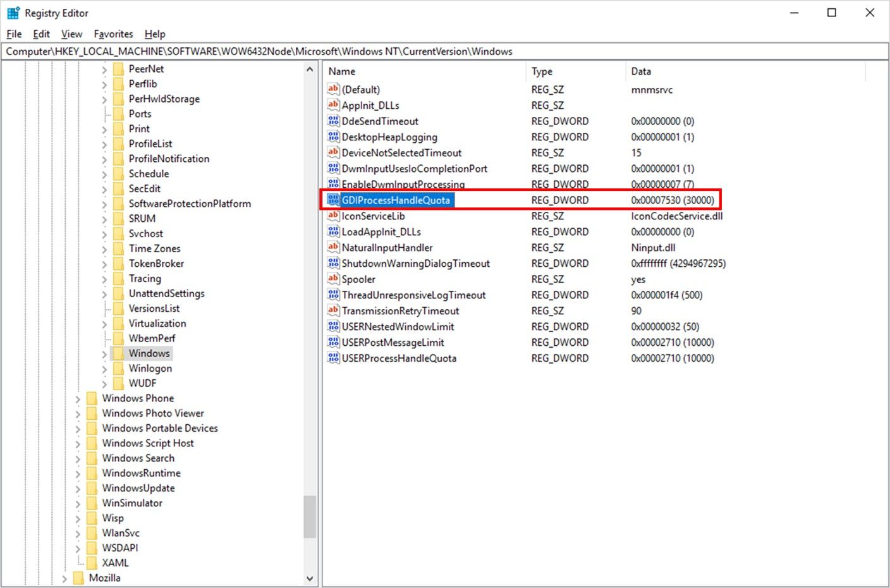Screen dimensions: 890x588
Task: Select the VersionsList key
Action: point(154,309)
